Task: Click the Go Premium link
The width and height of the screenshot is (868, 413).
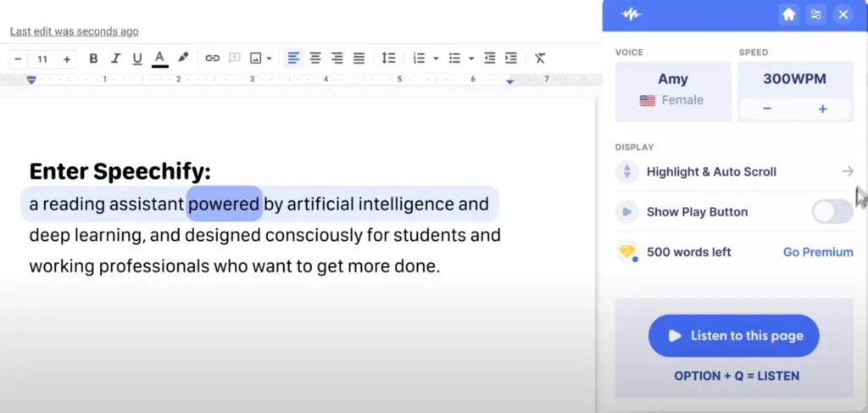Action: [x=818, y=252]
